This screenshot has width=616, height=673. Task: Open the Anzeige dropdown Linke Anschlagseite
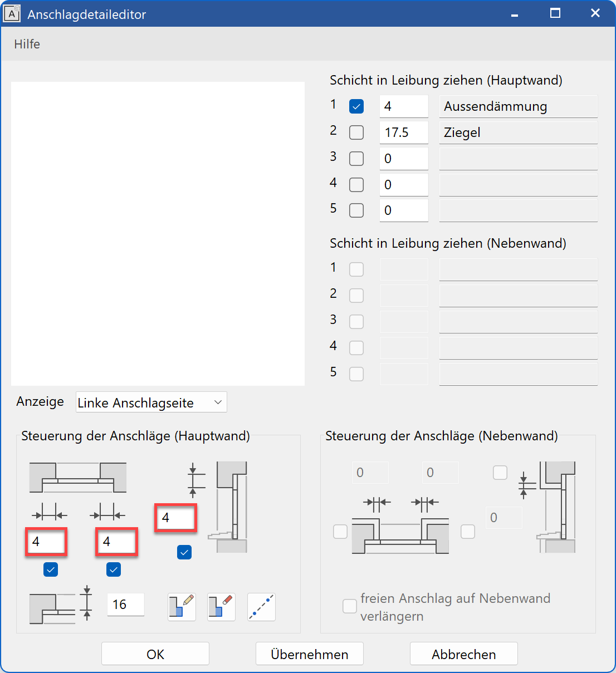[x=151, y=402]
